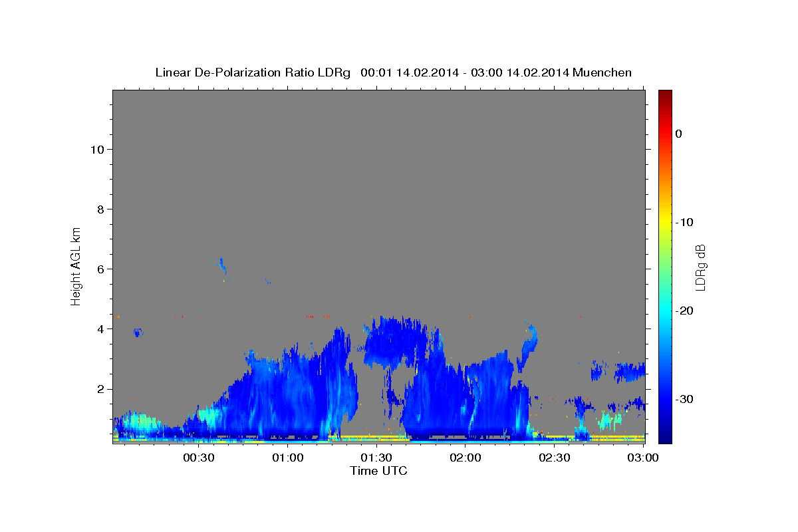Viewport: 798px width, 532px height.
Task: Click the height label 2
Action: 100,388
